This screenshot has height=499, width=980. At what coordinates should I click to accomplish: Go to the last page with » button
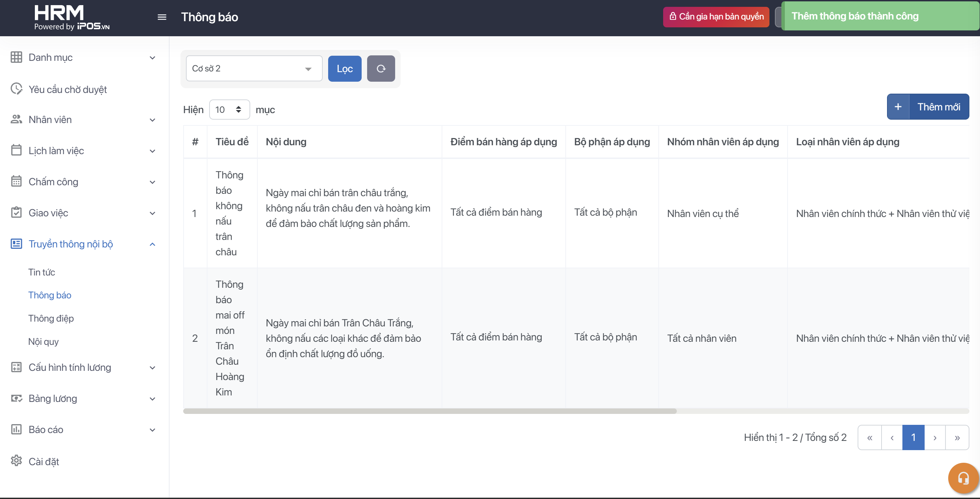[957, 437]
